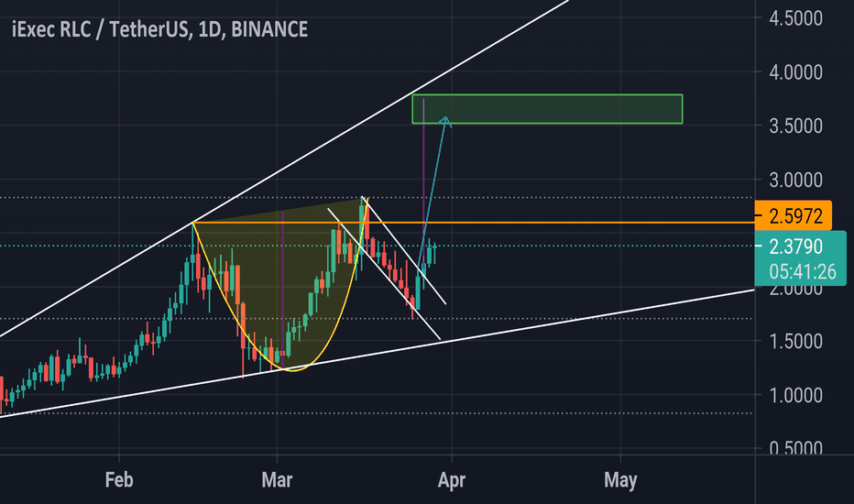
Task: Click the current price label 2.3790
Action: pos(795,247)
